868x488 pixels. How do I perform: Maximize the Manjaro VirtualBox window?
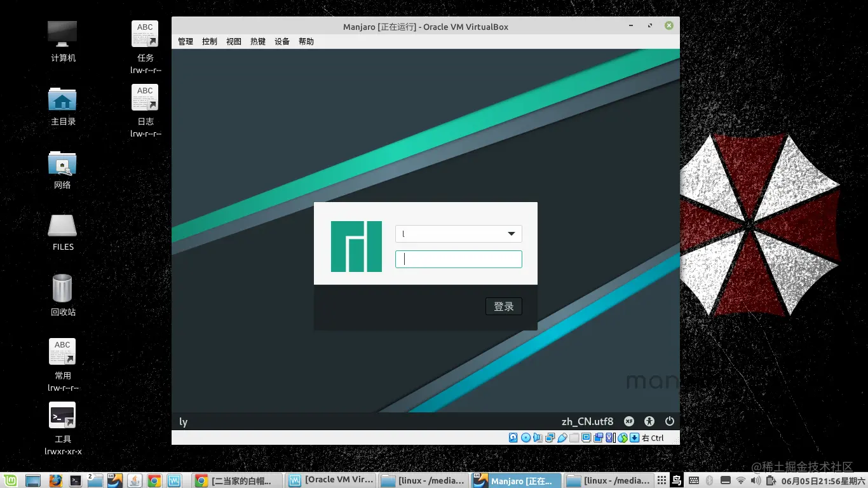[x=650, y=25]
